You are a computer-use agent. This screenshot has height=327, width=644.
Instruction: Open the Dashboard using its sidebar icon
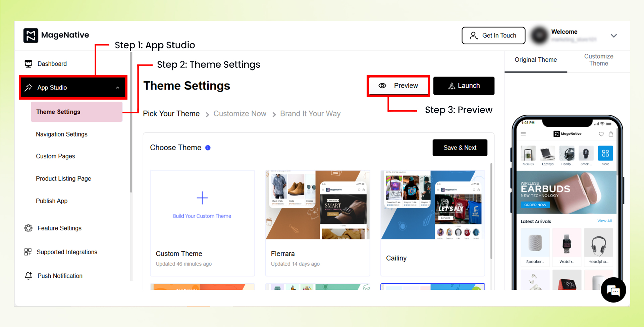tap(28, 63)
